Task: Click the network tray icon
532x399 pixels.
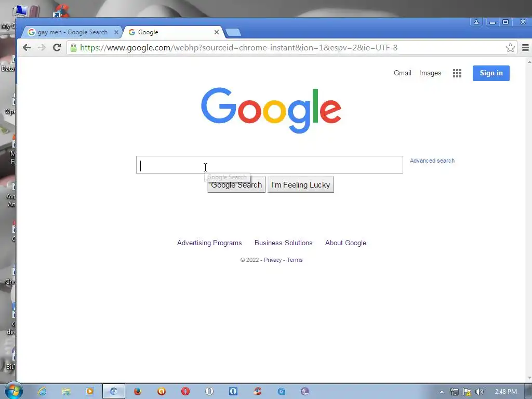Action: coord(454,392)
